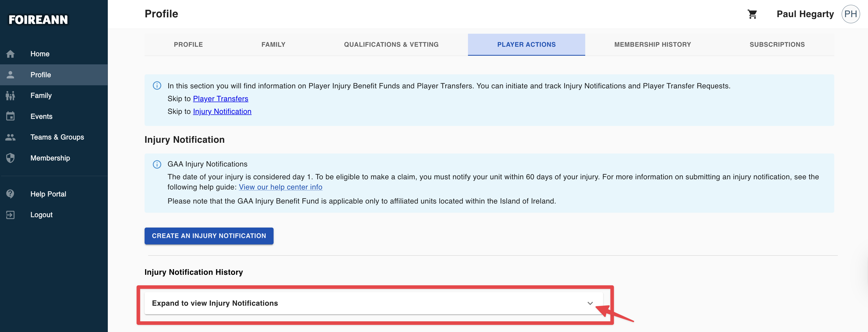The width and height of the screenshot is (868, 332).
Task: Expand the Injury Notifications chevron arrow
Action: click(x=590, y=303)
